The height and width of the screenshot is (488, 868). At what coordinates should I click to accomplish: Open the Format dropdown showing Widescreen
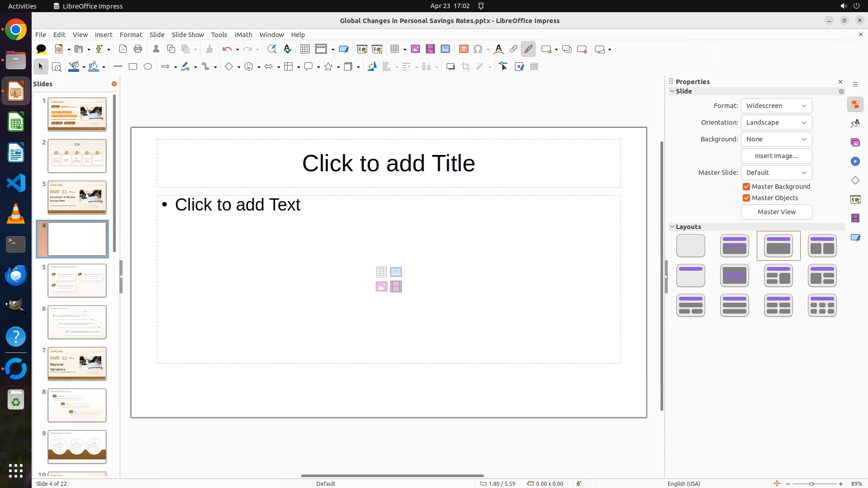point(776,106)
